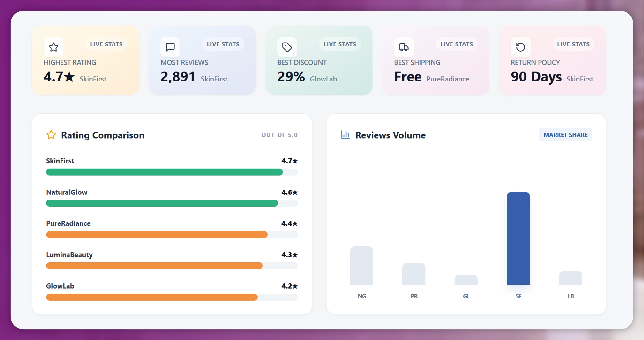Click the PR bar in the reviews chart
Viewport: 644px width, 340px height.
point(414,274)
